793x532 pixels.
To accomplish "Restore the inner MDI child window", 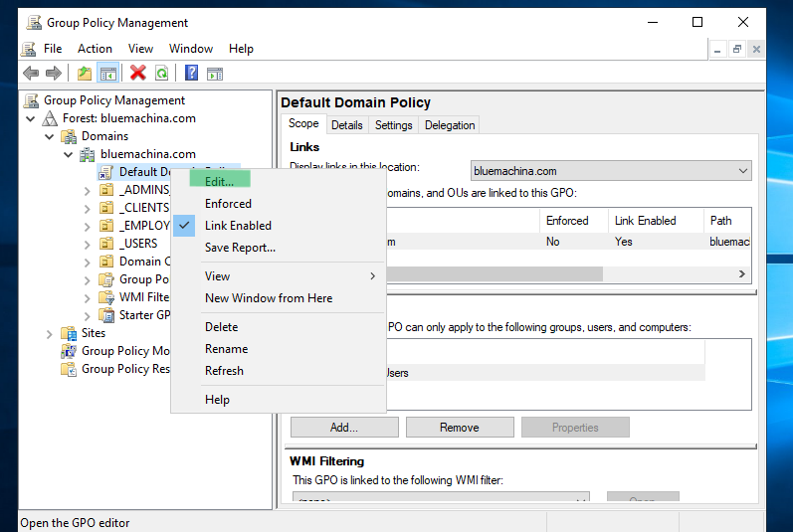I will pos(737,49).
